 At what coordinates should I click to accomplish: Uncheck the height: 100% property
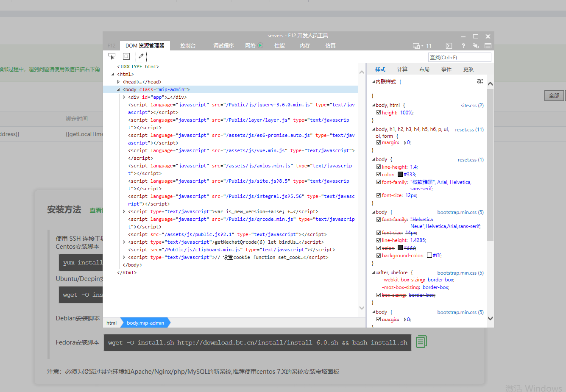coord(379,113)
